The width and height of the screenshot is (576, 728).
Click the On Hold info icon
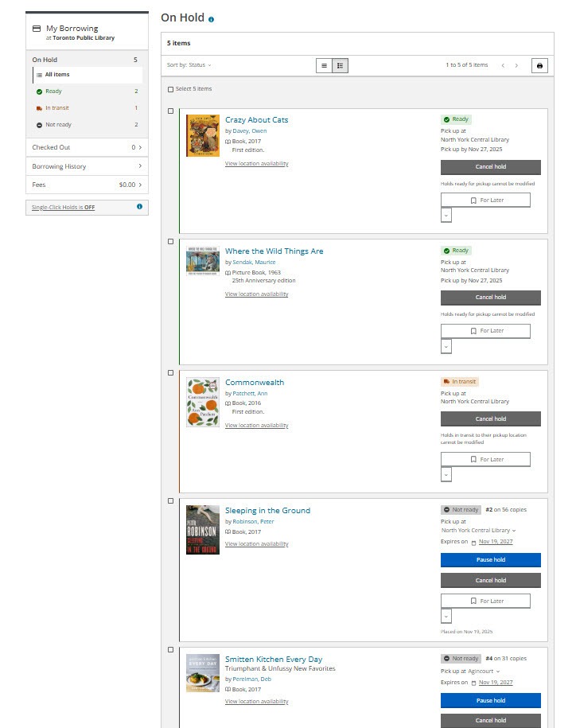coord(211,20)
